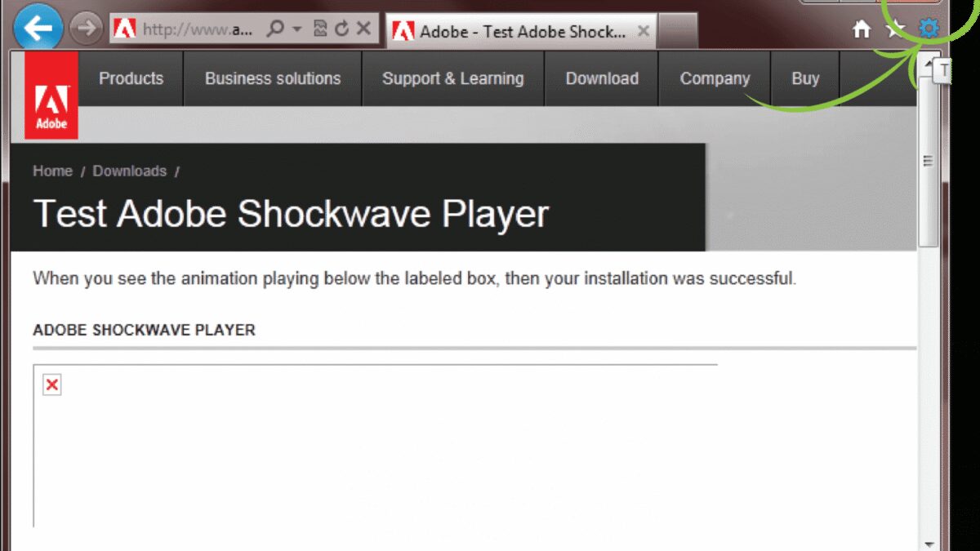
Task: Open the Downloads breadcrumb link
Action: click(130, 171)
